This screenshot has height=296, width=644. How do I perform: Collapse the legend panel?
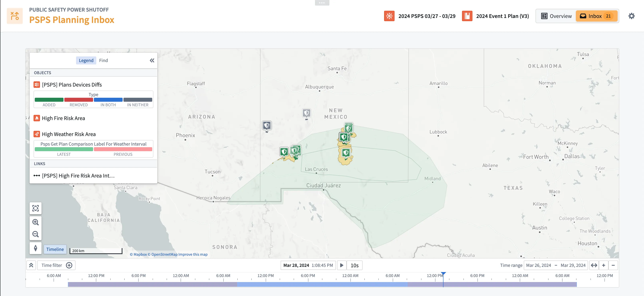[152, 60]
